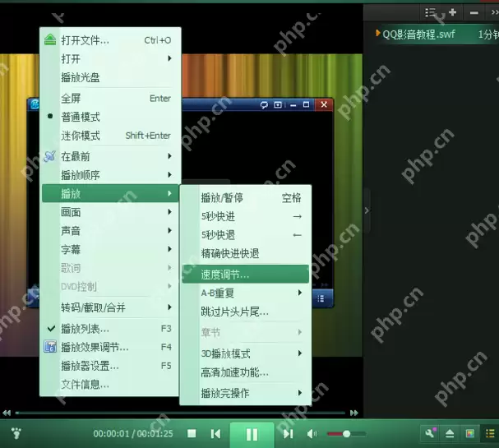Screen dimensions: 499x448
Task: Choose 打开文件... from the menu
Action: 85,40
